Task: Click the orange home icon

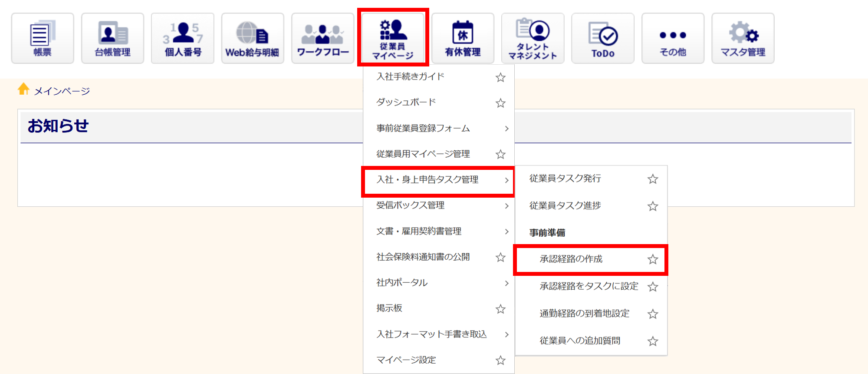Action: (x=23, y=89)
